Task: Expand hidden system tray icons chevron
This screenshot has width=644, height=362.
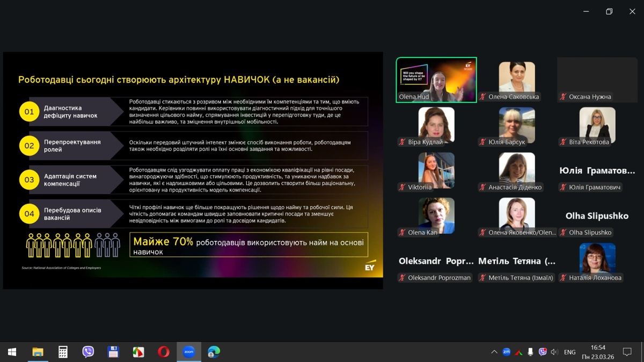Action: pos(494,352)
